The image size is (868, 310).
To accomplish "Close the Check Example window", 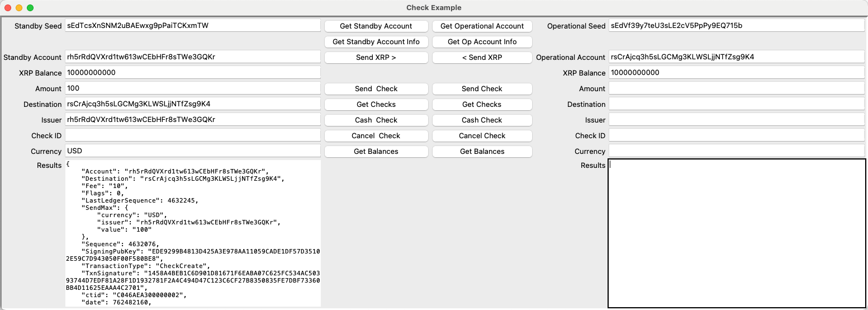I will click(x=8, y=8).
